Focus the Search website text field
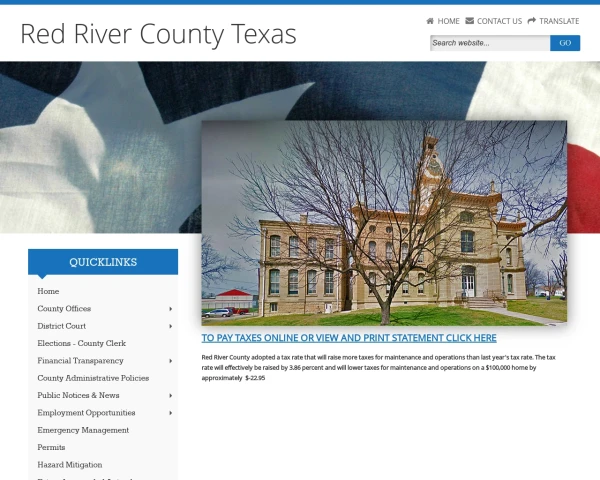Screen dimensions: 600x480 coord(490,43)
